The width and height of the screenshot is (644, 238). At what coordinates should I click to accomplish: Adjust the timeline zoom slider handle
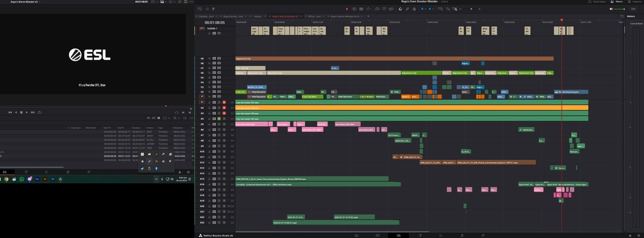(x=471, y=9)
